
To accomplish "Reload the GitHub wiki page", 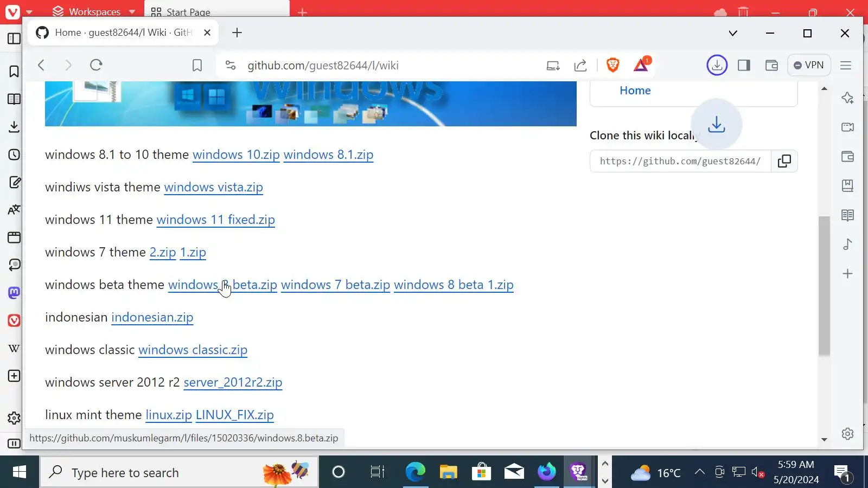I will click(96, 65).
